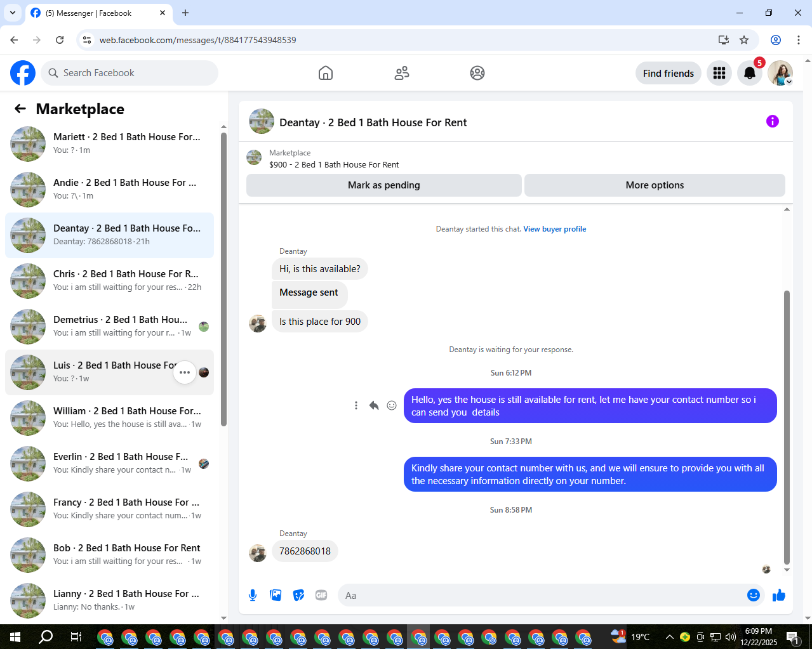Click the chat messages scrollbar
This screenshot has height=649, width=812.
787,427
